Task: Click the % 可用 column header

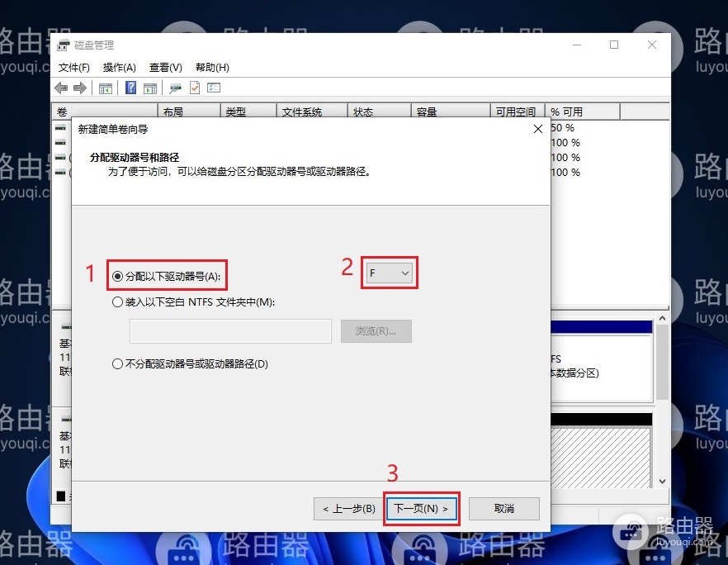Action: click(583, 112)
